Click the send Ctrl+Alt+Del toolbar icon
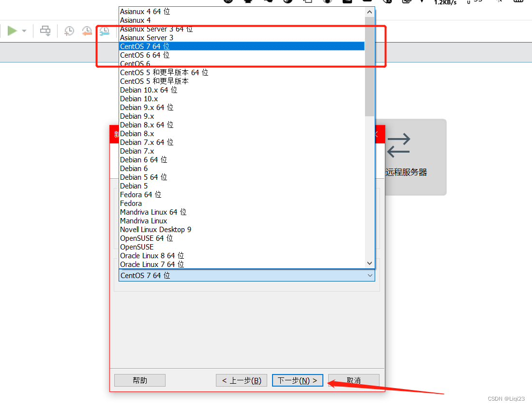Image resolution: width=532 pixels, height=406 pixels. click(45, 31)
